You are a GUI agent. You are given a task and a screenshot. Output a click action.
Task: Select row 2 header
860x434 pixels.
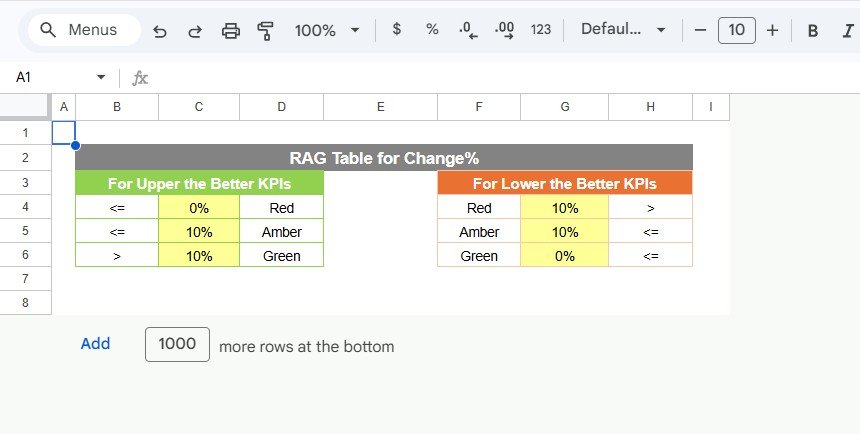[x=25, y=158]
